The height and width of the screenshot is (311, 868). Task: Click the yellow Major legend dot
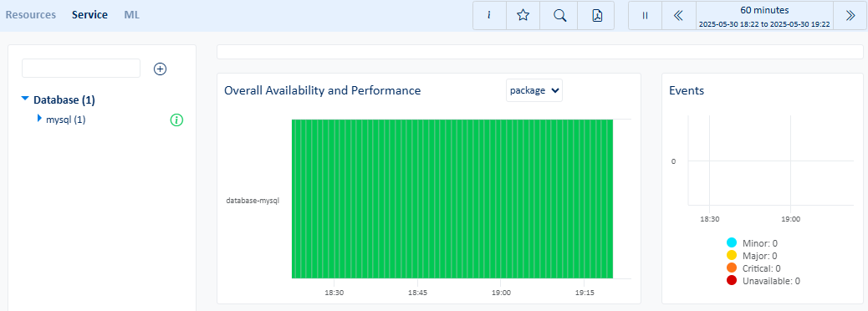click(731, 256)
